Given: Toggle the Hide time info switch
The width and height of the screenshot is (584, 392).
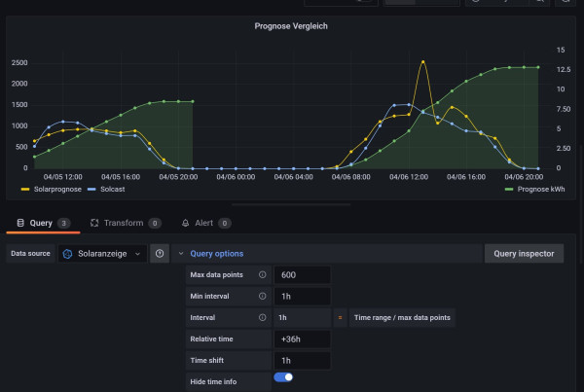Looking at the screenshot, I should pyautogui.click(x=283, y=377).
